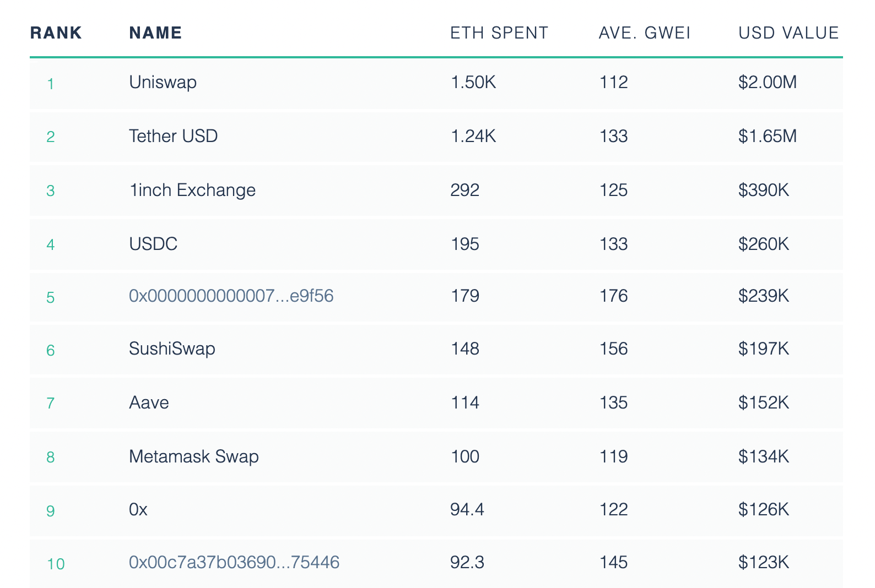
Task: Click Uniswap's 1.50K ETH spent value
Action: click(x=473, y=83)
